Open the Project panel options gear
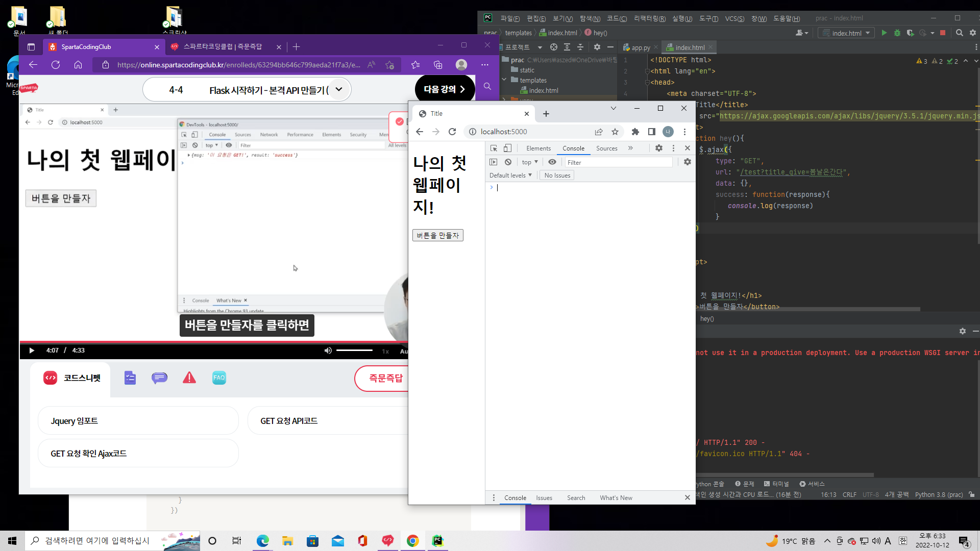 pos(597,47)
